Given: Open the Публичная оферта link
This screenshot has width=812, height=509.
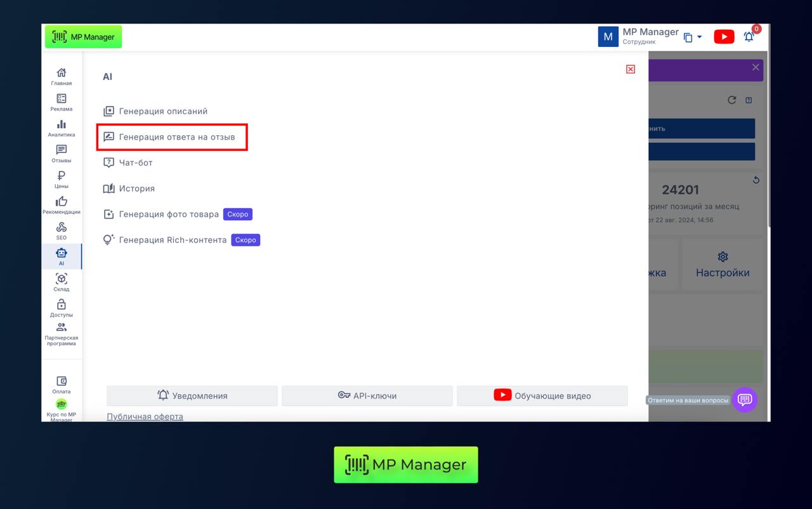Looking at the screenshot, I should pyautogui.click(x=145, y=416).
